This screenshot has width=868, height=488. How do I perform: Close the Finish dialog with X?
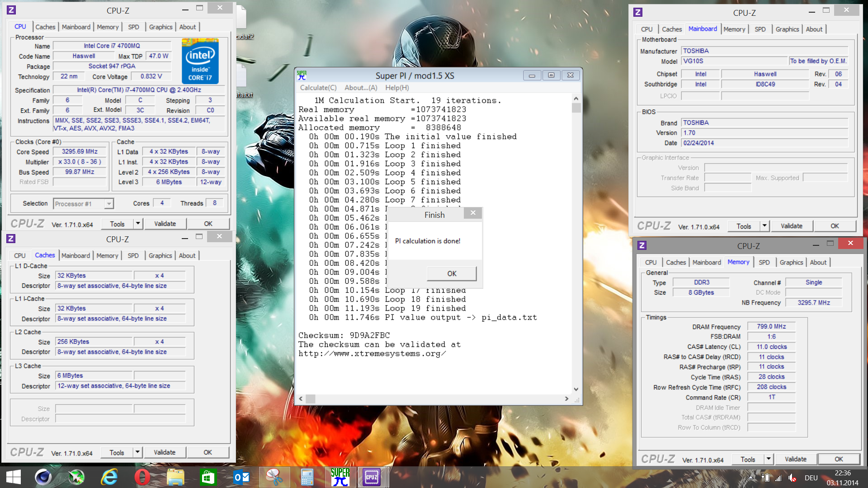coord(473,213)
